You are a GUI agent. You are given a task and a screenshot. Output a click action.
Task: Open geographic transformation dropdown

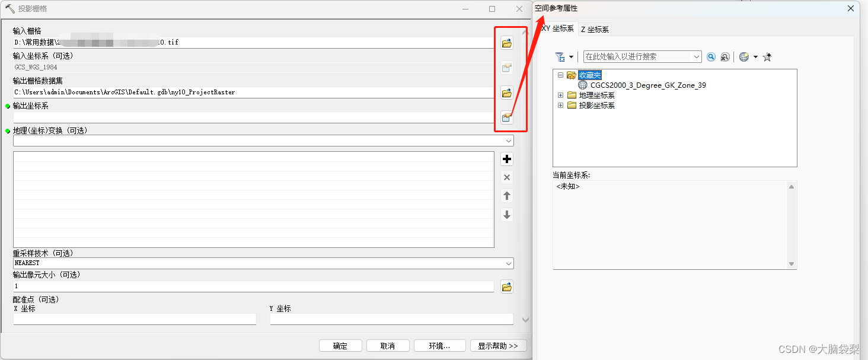coord(509,141)
